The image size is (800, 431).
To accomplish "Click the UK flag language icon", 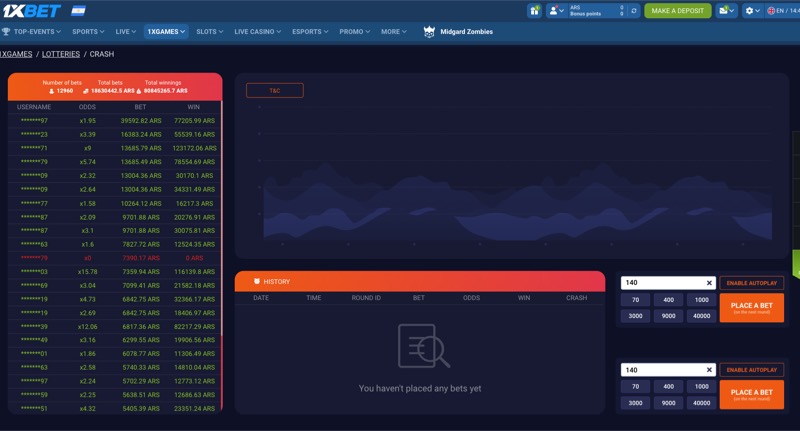I will (771, 11).
